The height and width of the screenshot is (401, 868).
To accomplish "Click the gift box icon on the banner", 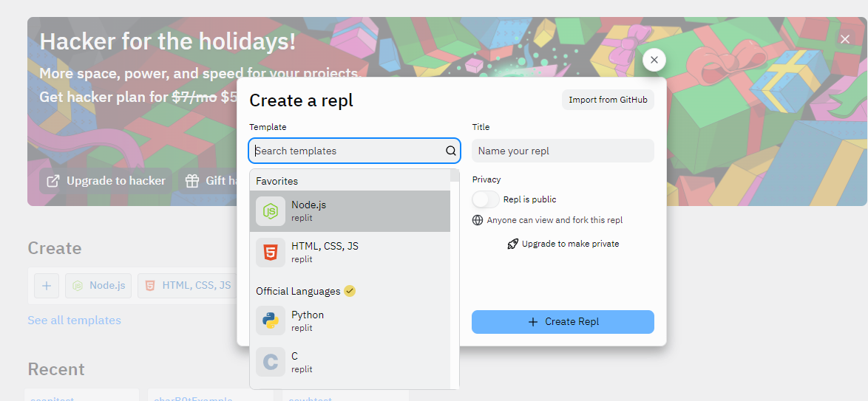I will 192,181.
